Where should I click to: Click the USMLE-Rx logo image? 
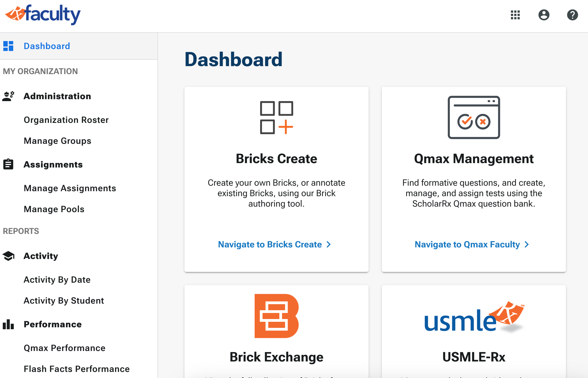[x=474, y=317]
